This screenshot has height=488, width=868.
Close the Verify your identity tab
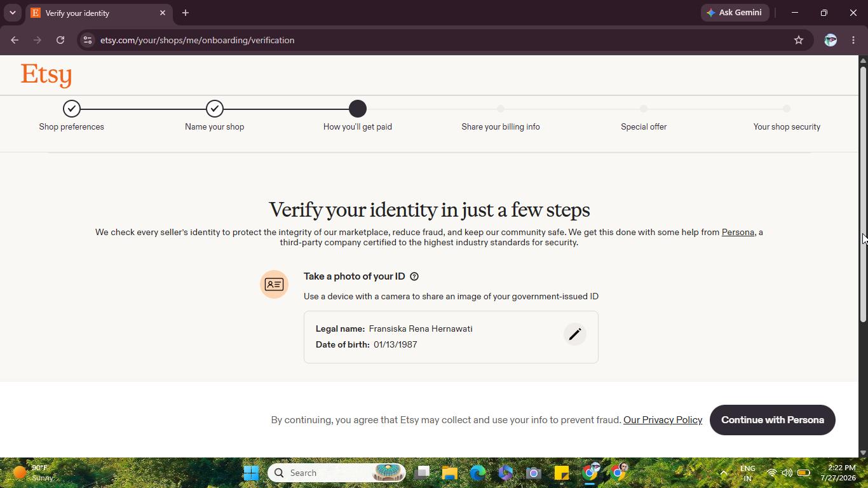tap(163, 13)
